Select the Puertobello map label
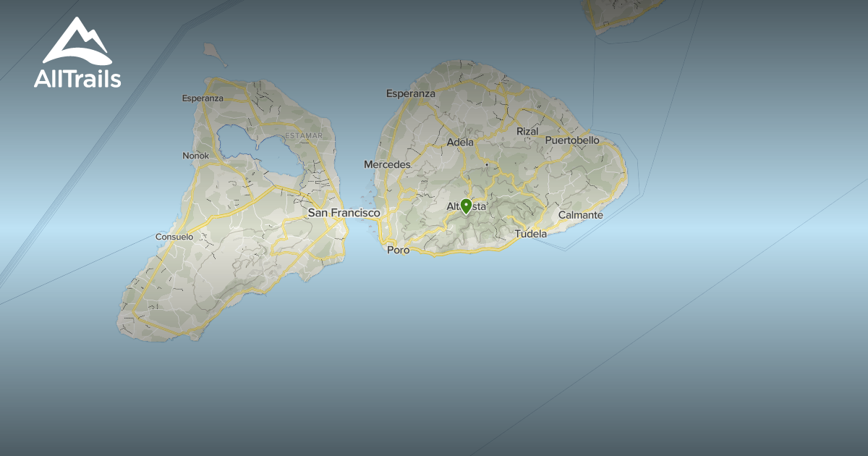The image size is (868, 456). 572,140
